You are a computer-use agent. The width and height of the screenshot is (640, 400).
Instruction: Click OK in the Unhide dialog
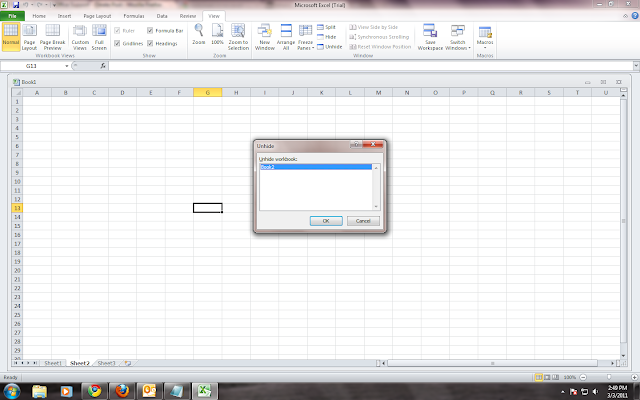[x=326, y=221]
